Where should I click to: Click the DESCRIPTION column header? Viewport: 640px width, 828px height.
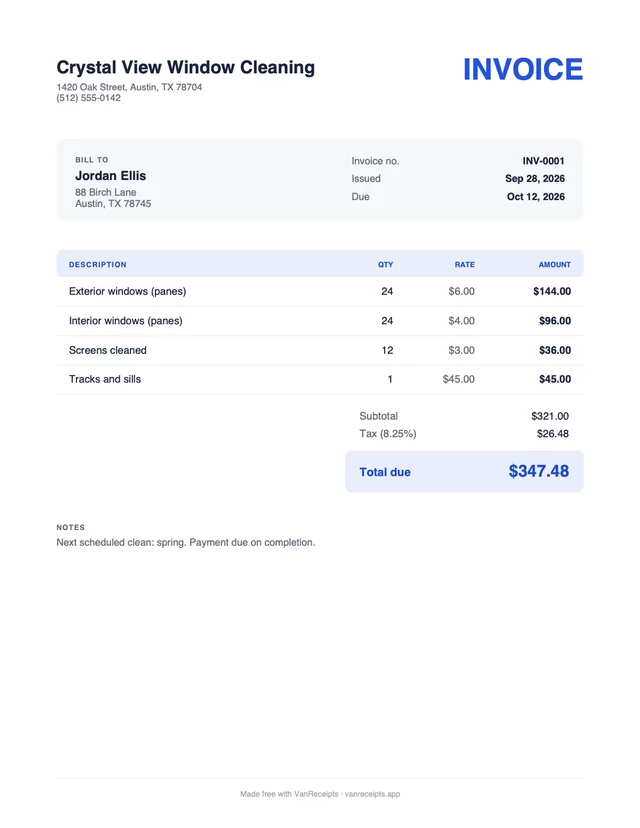coord(98,265)
